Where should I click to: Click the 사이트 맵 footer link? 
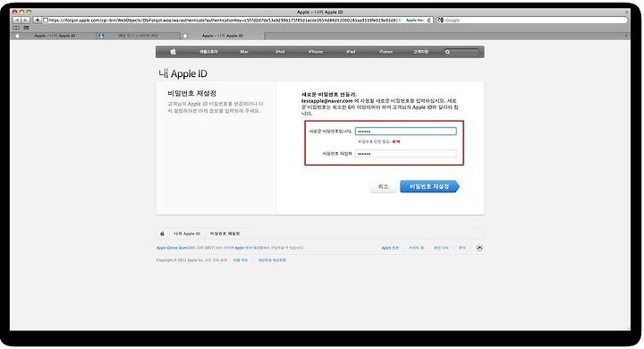[x=416, y=248]
